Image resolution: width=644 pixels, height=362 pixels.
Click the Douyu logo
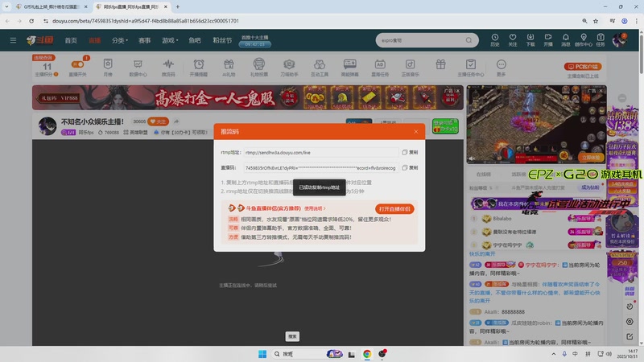point(39,39)
